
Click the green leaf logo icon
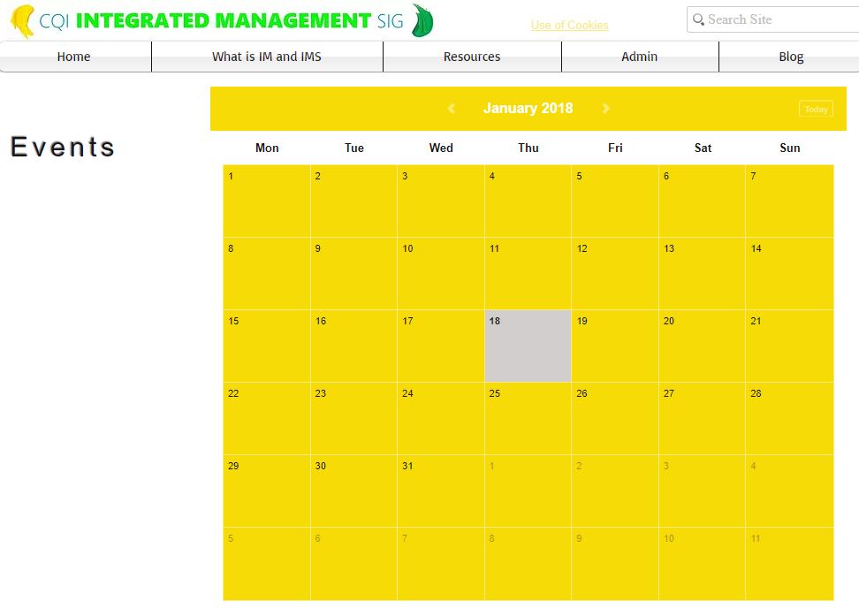(422, 21)
